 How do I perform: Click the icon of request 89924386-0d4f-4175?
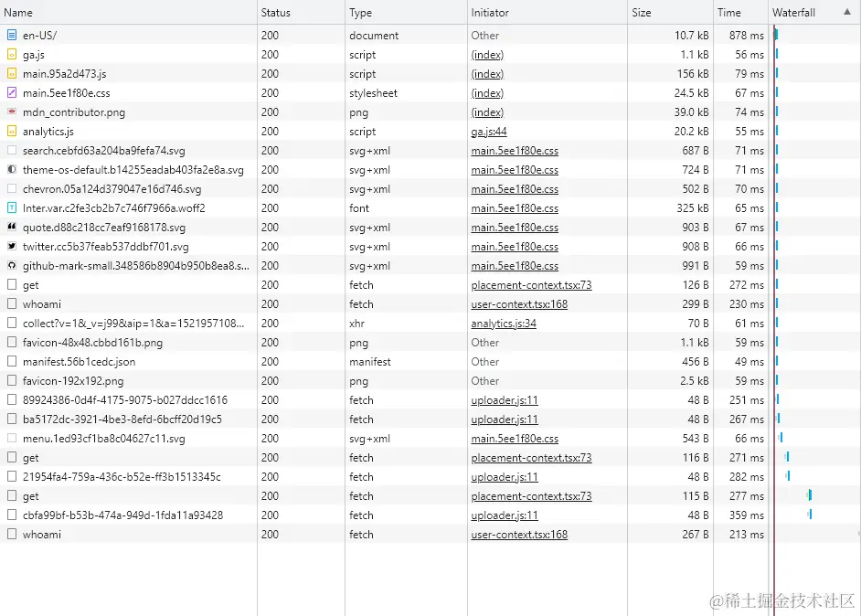coord(12,399)
